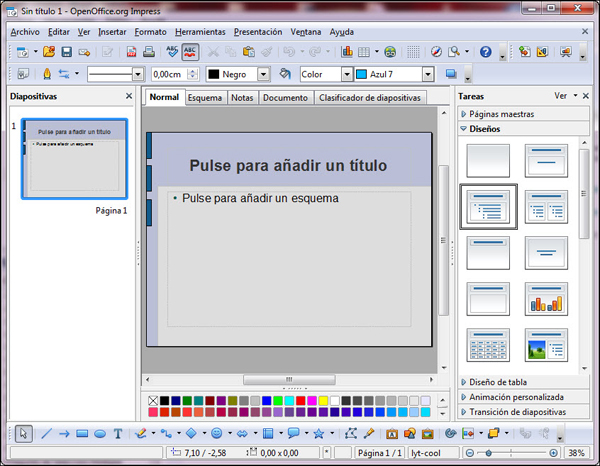
Task: Close the Tareas panel
Action: [585, 96]
